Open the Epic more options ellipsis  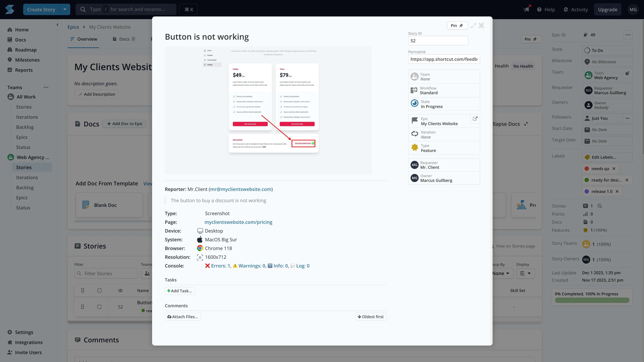(x=628, y=35)
